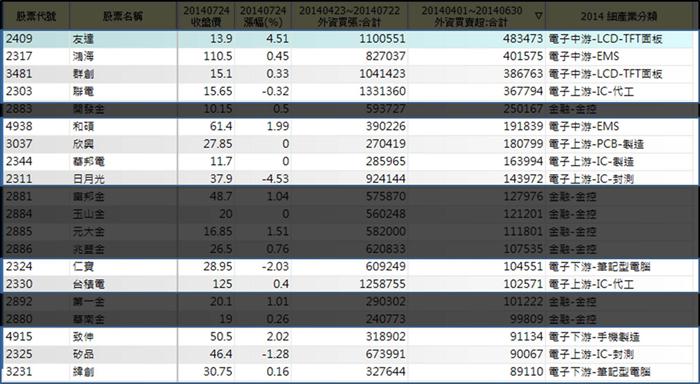Select stock code 2330 cell
The height and width of the screenshot is (384, 700).
(x=19, y=284)
